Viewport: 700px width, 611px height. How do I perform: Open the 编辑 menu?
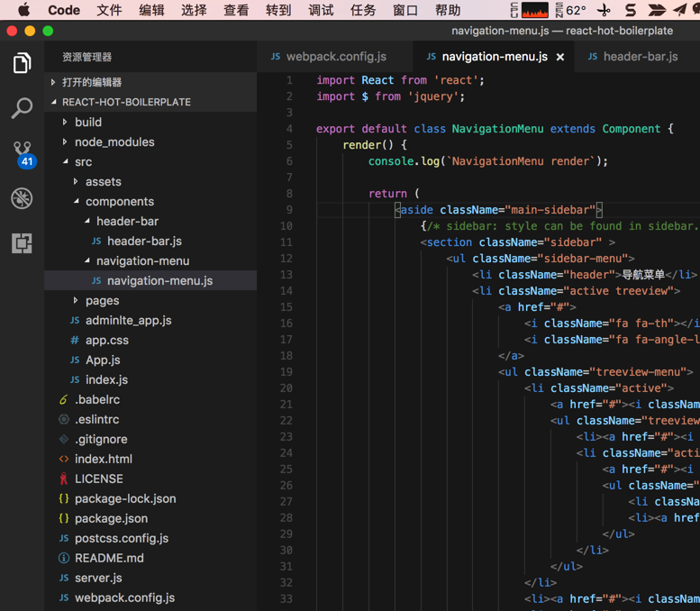[x=151, y=10]
